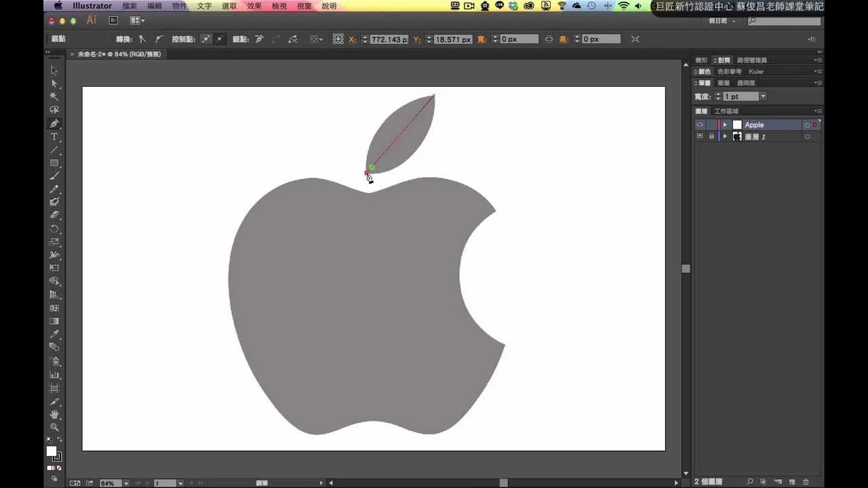Open the stroke width dropdown
The height and width of the screenshot is (488, 868).
(763, 96)
